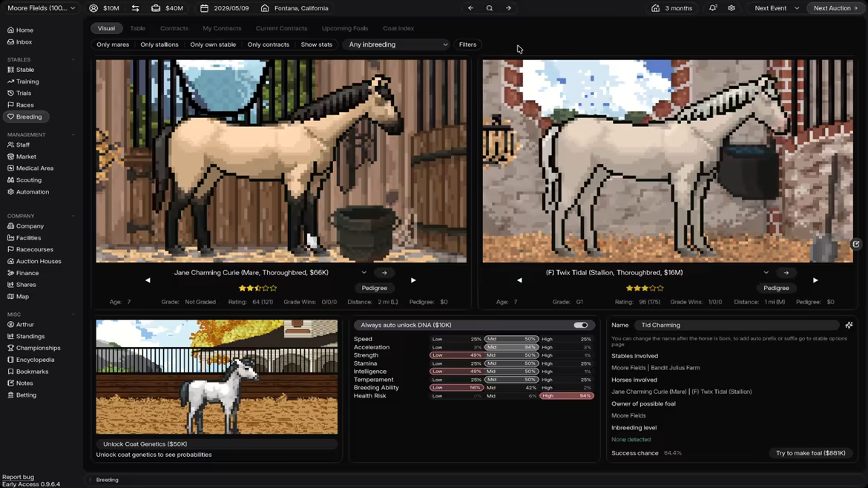This screenshot has width=868, height=488.
Task: Expand the stallion selection dropdown chevron
Action: (766, 272)
